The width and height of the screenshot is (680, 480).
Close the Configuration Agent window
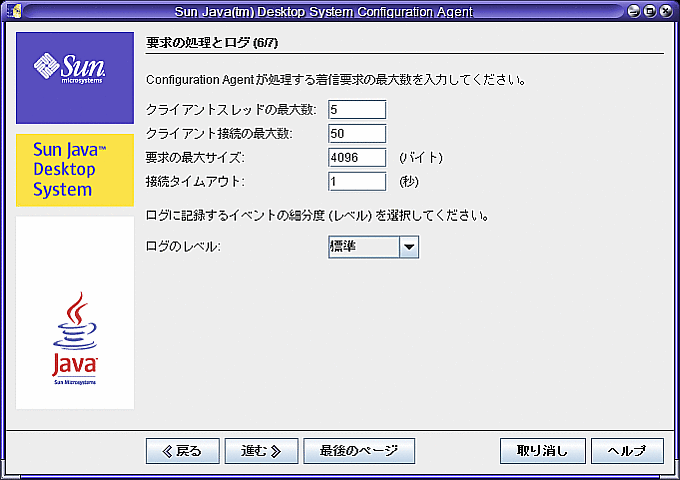tap(666, 11)
